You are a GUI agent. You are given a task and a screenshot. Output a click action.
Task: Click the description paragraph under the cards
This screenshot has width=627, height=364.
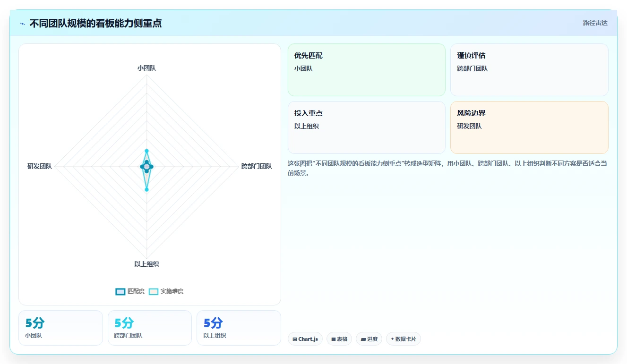point(447,168)
